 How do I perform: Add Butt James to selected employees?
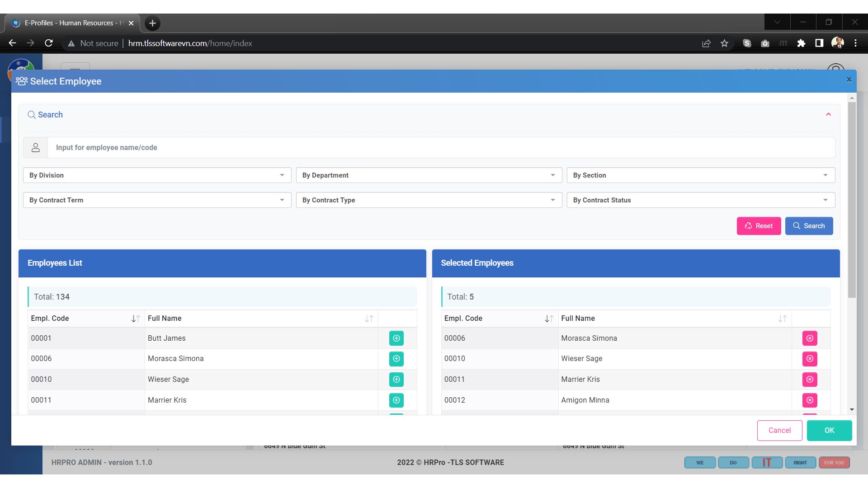tap(396, 338)
